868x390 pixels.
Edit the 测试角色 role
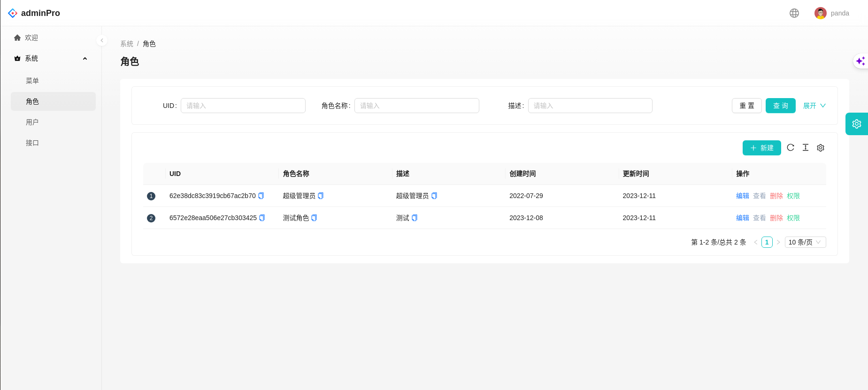pyautogui.click(x=743, y=218)
